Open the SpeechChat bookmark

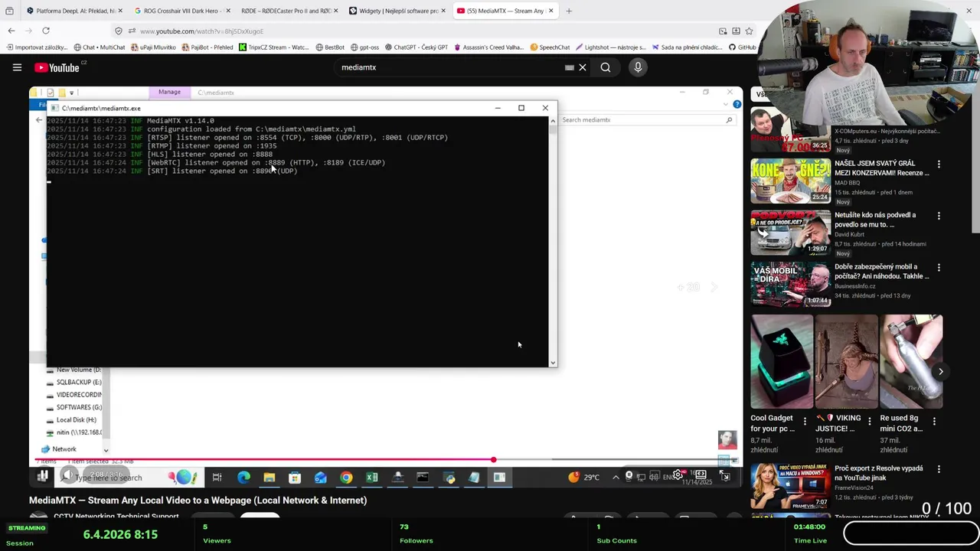(550, 47)
